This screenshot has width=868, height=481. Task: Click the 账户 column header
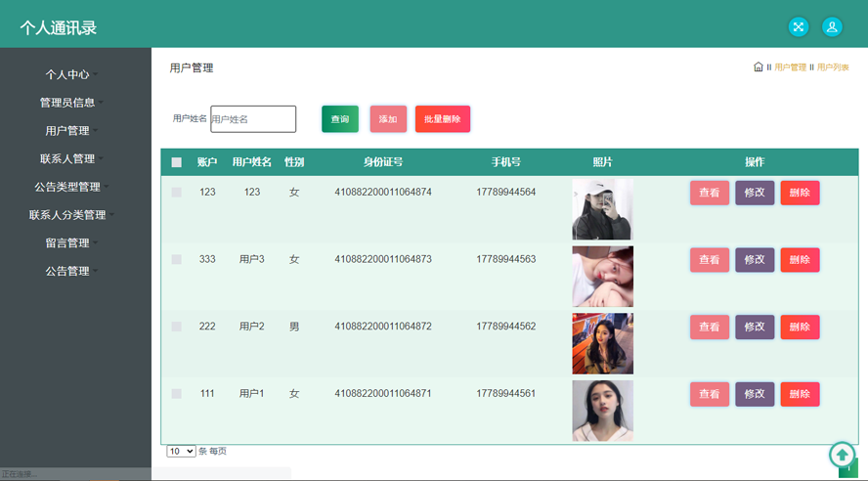point(207,162)
